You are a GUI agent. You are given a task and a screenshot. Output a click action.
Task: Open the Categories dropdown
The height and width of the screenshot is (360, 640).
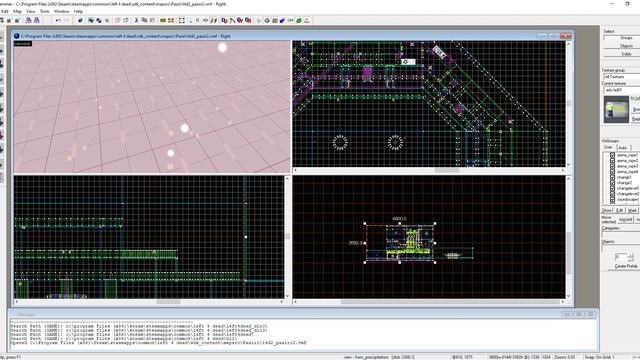[621, 234]
